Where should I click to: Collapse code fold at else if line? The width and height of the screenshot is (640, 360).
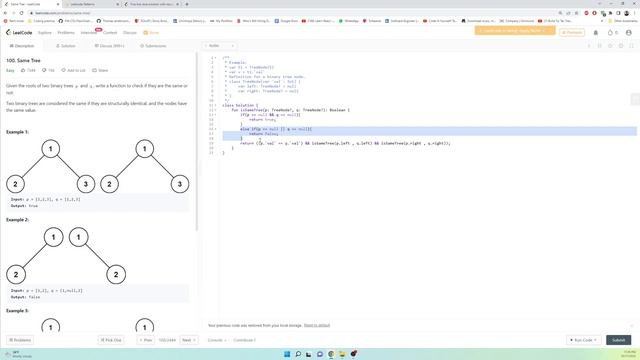pyautogui.click(x=216, y=129)
